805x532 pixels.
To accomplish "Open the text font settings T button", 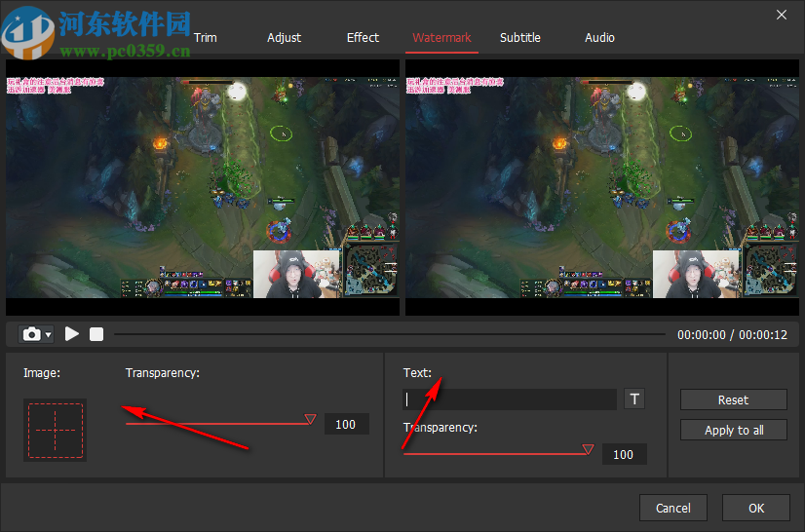I will tap(634, 399).
